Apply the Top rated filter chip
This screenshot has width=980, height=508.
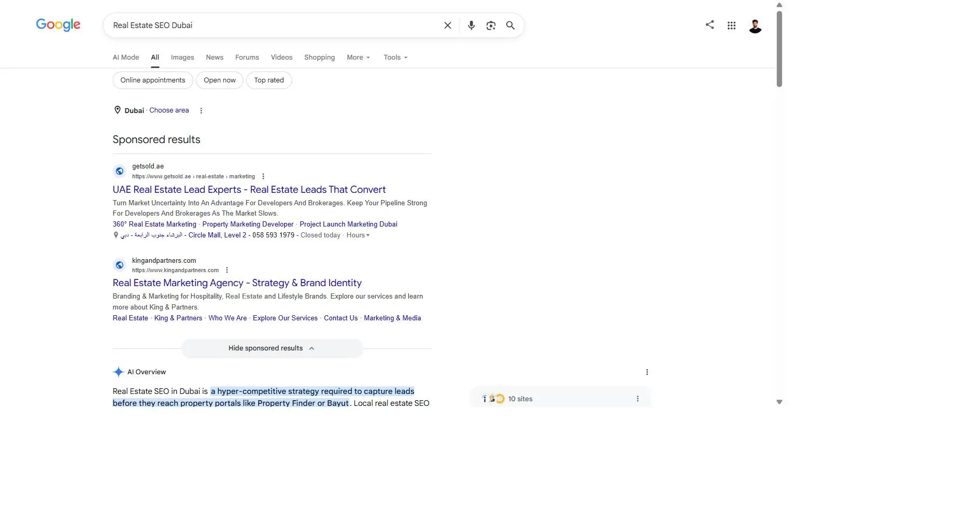coord(269,80)
